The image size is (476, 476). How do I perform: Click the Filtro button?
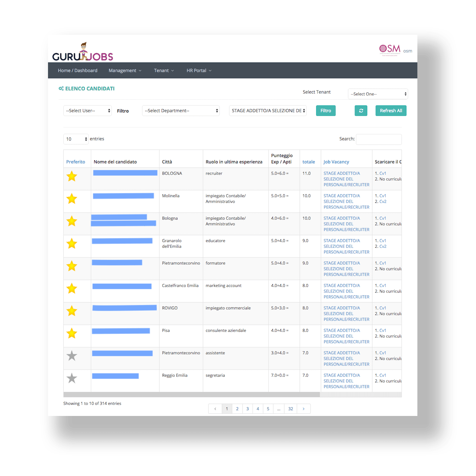pos(325,110)
